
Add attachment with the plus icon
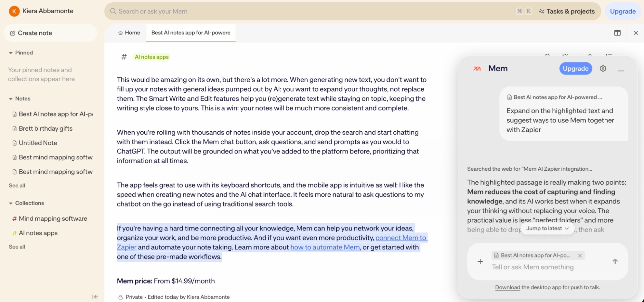pos(480,261)
